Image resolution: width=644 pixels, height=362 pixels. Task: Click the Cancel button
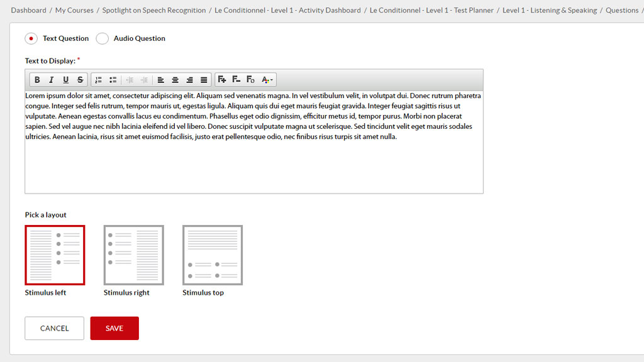[54, 328]
